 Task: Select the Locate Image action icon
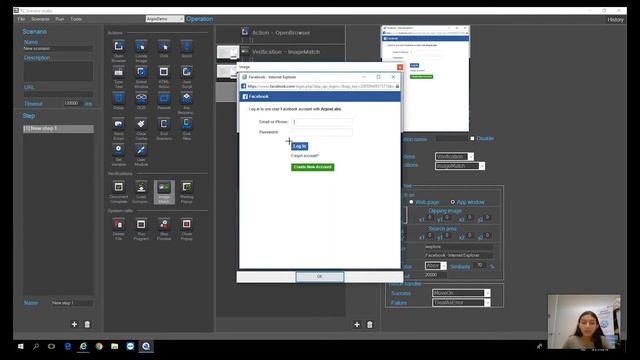pyautogui.click(x=141, y=46)
